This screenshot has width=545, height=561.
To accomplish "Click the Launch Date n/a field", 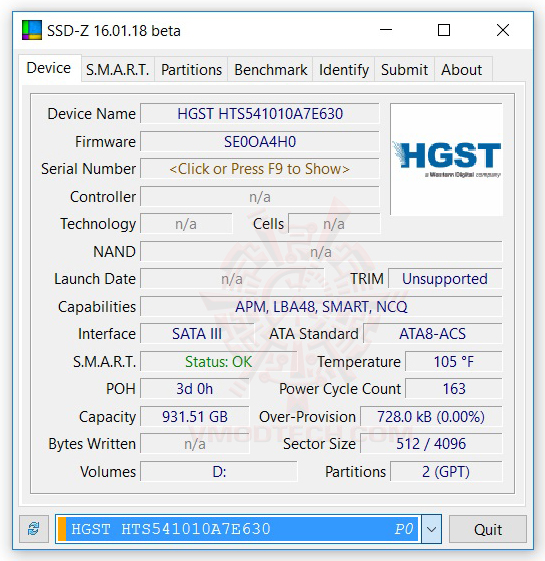I will click(232, 279).
